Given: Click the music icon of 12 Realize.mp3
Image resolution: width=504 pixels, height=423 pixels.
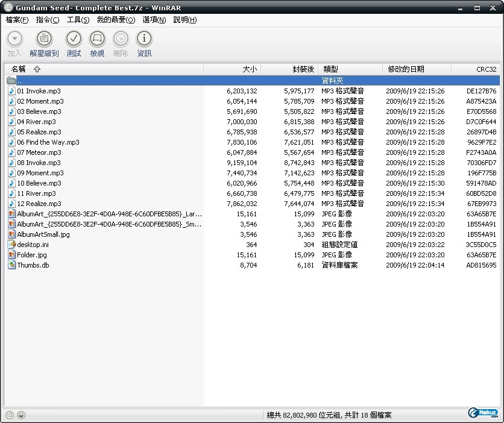Looking at the screenshot, I should click(x=11, y=204).
